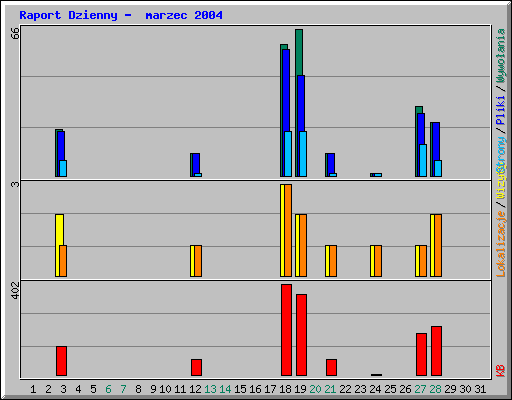Select day label '9' on the x-axis
Viewport: 512px width, 400px height.
tap(153, 389)
